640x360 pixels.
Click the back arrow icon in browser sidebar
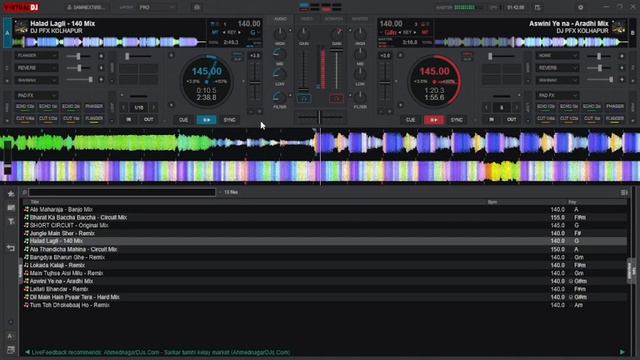(11, 248)
